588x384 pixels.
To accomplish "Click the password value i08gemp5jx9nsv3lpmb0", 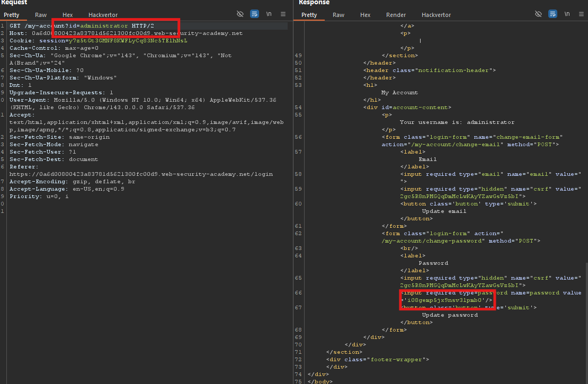I will 444,300.
